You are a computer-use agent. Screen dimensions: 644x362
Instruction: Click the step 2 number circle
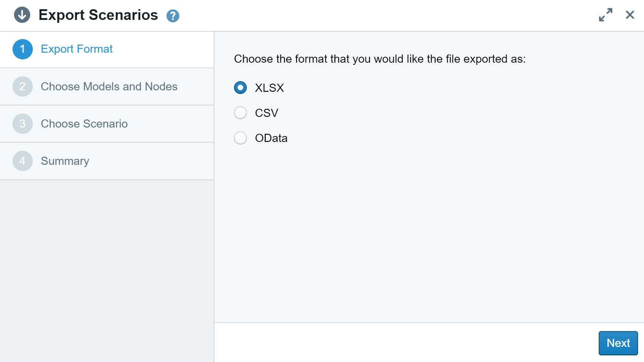(22, 87)
